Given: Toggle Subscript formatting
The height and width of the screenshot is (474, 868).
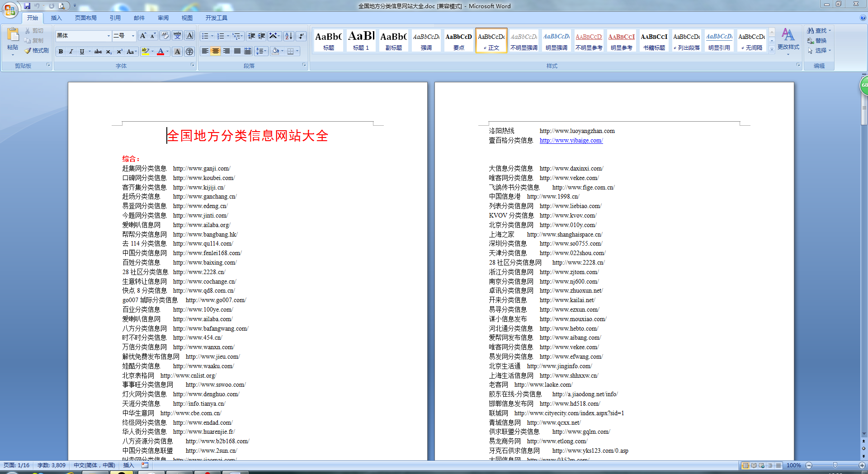Looking at the screenshot, I should [108, 52].
